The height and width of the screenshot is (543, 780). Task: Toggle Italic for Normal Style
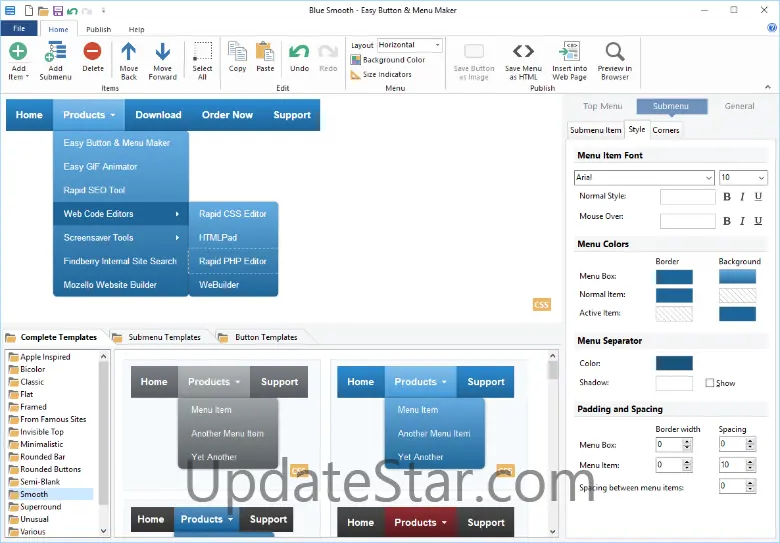pos(742,197)
